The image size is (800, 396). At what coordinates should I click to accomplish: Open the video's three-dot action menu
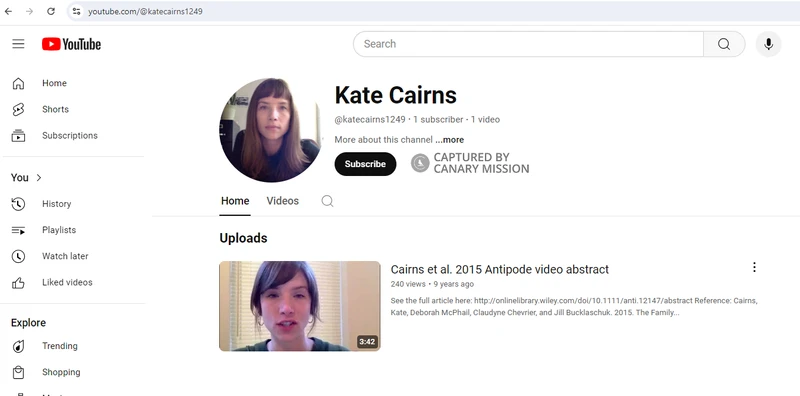pos(754,267)
